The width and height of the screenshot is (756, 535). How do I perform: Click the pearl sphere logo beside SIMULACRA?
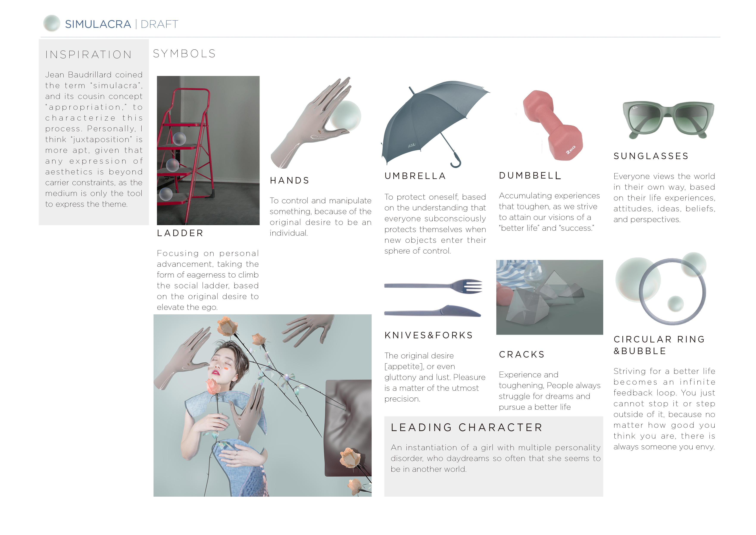tap(52, 23)
